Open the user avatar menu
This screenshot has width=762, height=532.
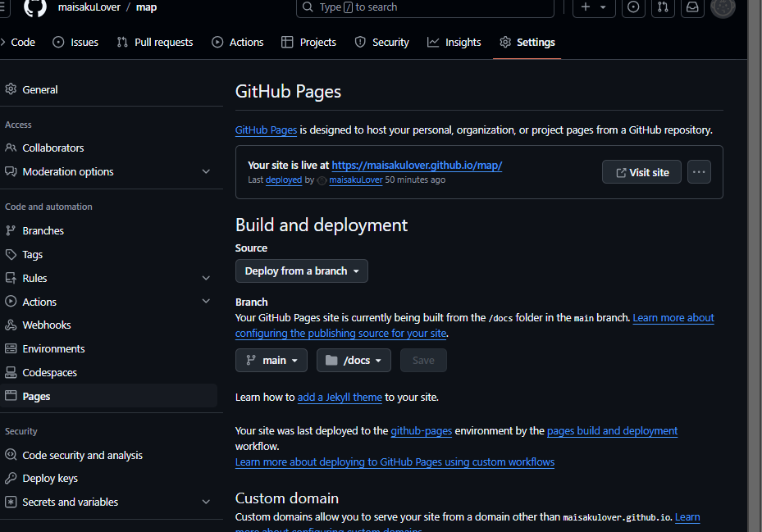click(723, 7)
